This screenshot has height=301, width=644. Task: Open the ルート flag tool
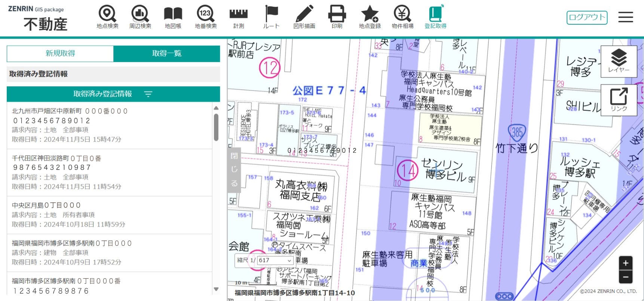tap(271, 17)
